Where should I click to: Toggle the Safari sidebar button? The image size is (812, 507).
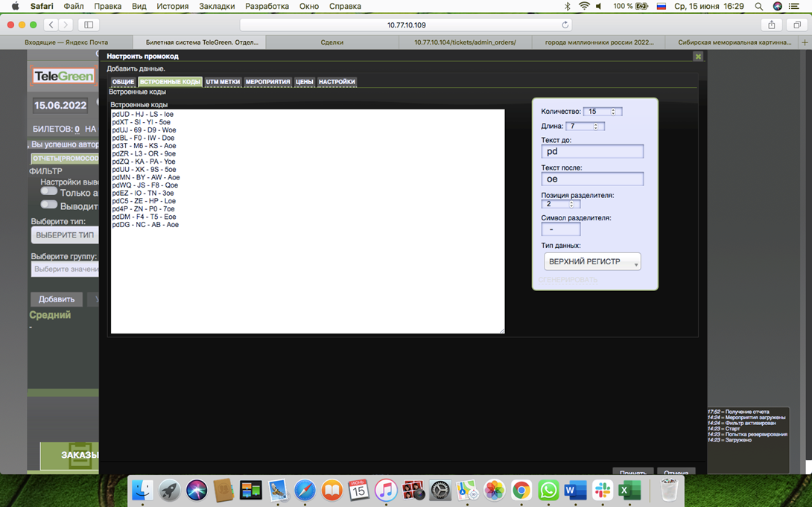point(89,25)
